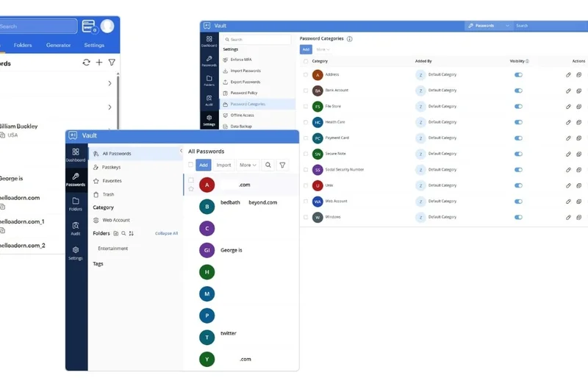Click the add-folder icon beside Folders heading

[116, 233]
